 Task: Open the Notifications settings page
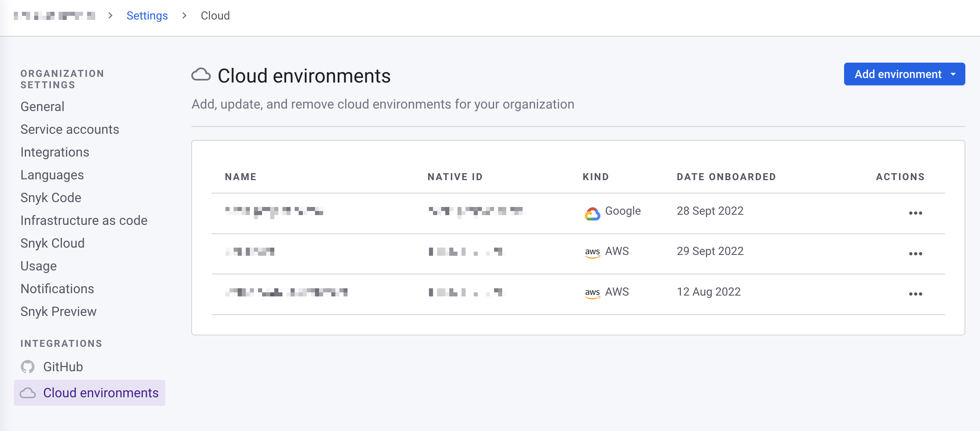click(x=57, y=289)
